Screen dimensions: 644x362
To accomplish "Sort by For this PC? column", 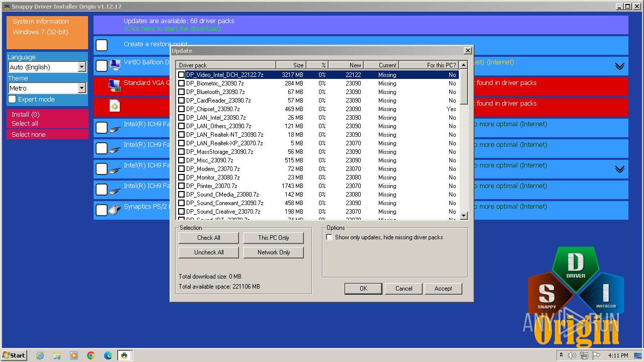I will point(429,65).
